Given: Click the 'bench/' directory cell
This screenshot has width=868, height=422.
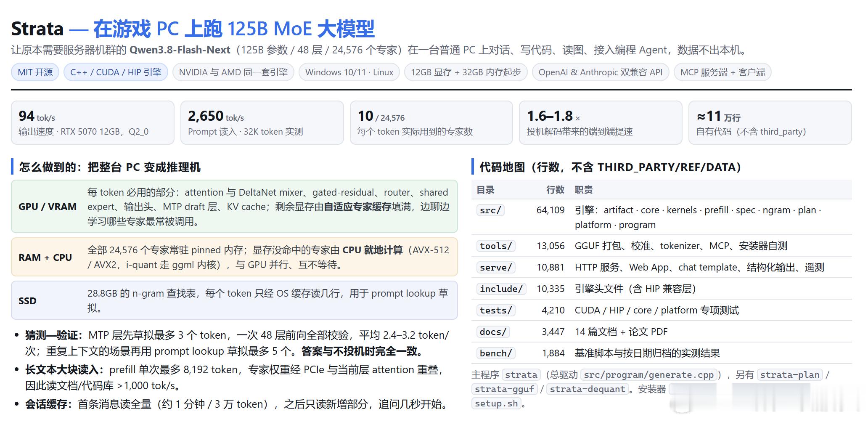Looking at the screenshot, I should [496, 353].
